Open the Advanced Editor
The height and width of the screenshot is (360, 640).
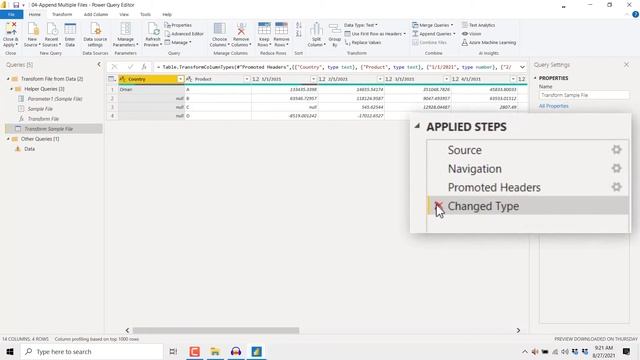tap(184, 33)
